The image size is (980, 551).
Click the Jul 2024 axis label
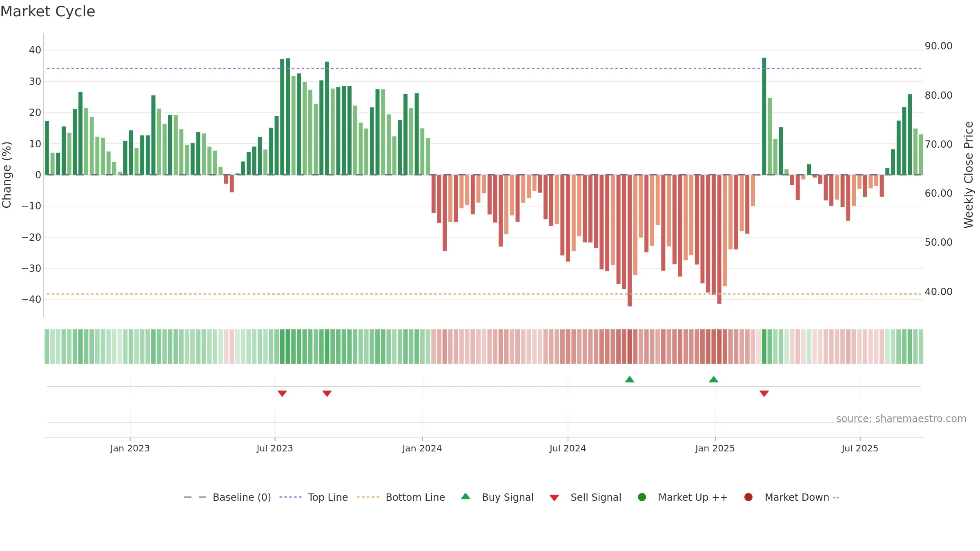568,449
